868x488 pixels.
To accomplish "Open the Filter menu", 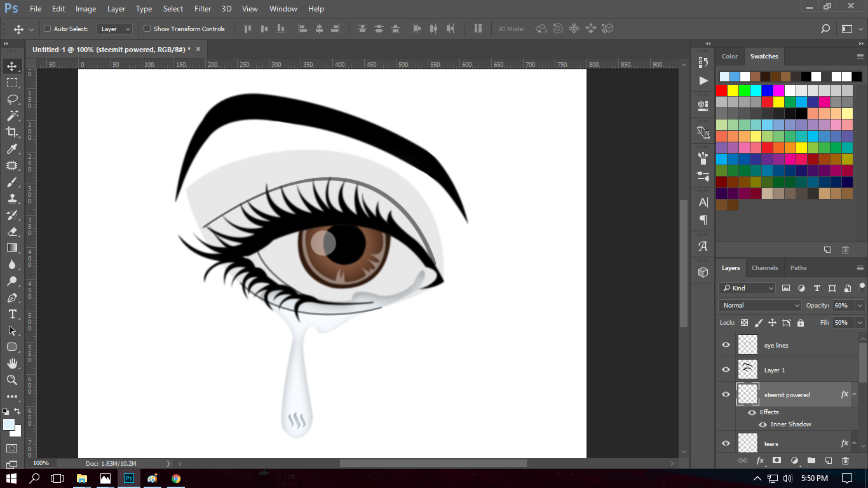I will (203, 9).
